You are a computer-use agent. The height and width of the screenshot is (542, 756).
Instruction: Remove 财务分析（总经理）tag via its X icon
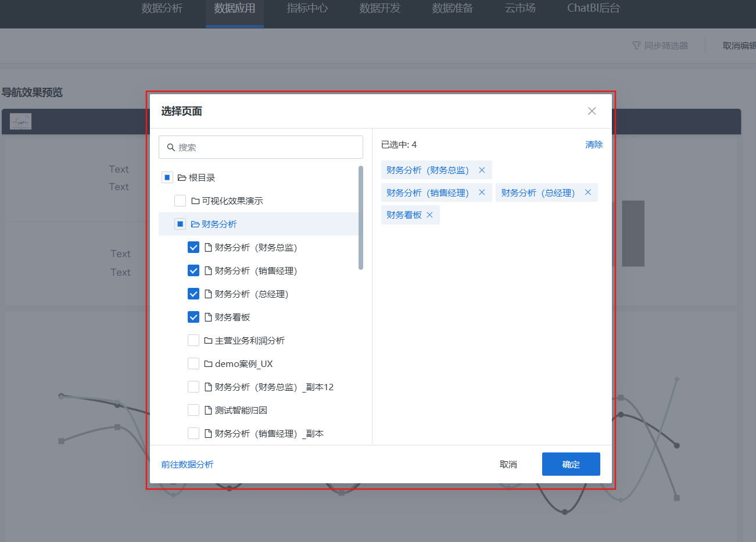tap(587, 192)
